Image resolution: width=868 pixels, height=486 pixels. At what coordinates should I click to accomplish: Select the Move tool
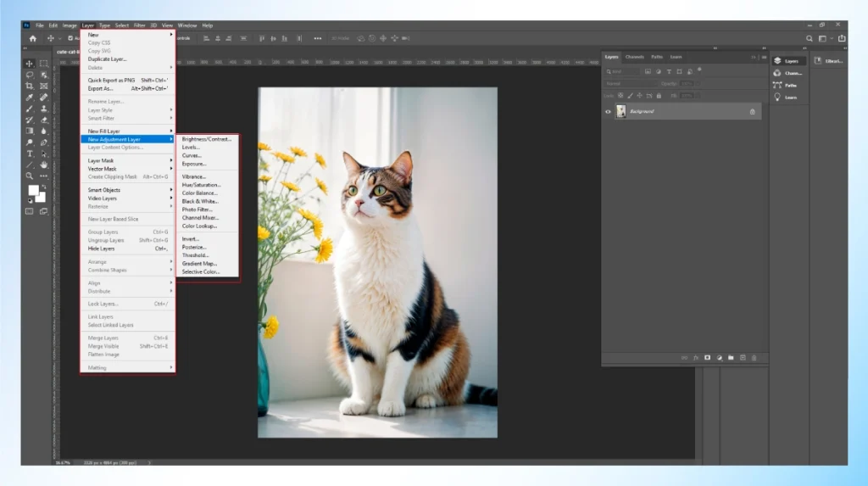pyautogui.click(x=30, y=64)
